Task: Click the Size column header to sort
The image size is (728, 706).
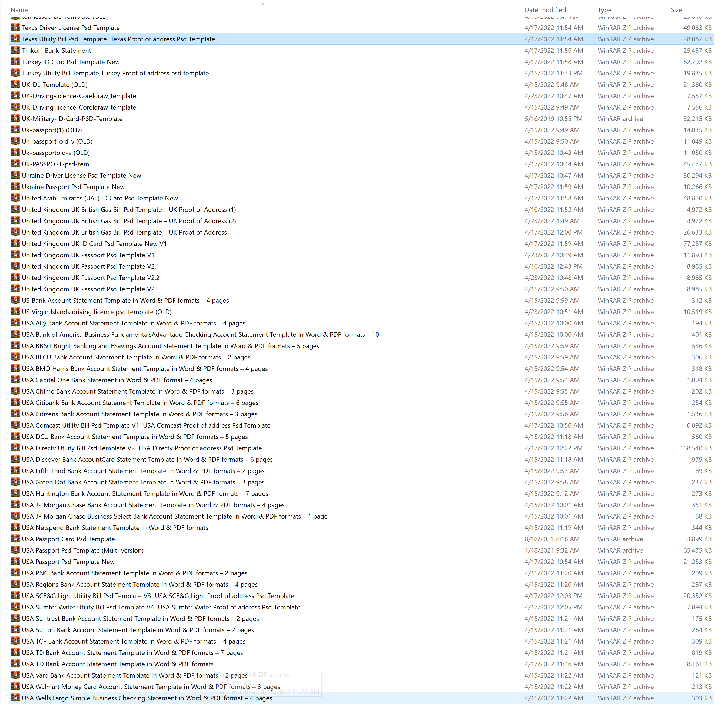Action: (676, 10)
